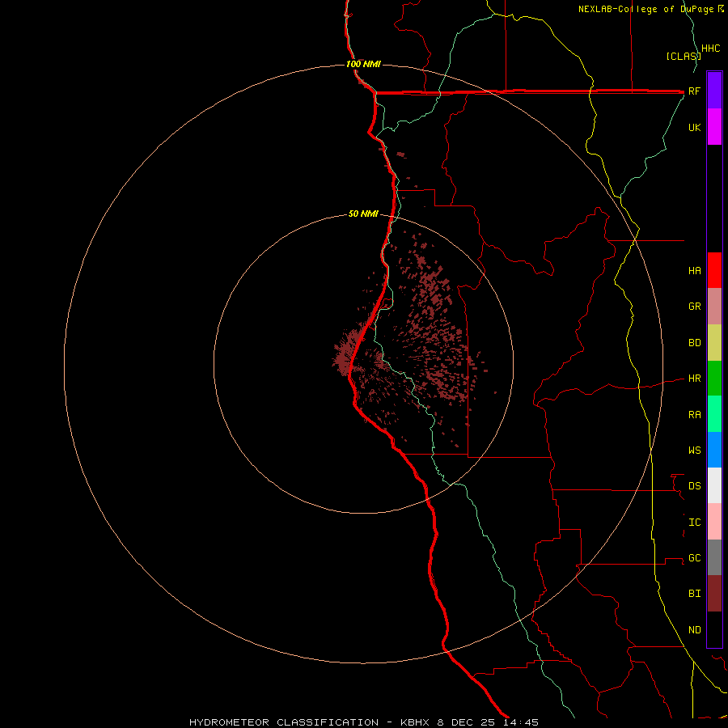Click the IC light pink swatch
This screenshot has width=728, height=728.
click(x=714, y=522)
